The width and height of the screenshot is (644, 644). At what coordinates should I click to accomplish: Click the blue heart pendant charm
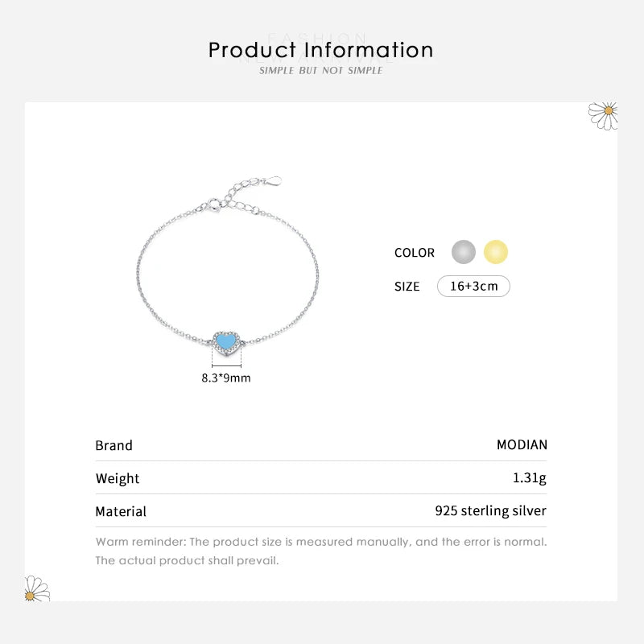point(226,341)
